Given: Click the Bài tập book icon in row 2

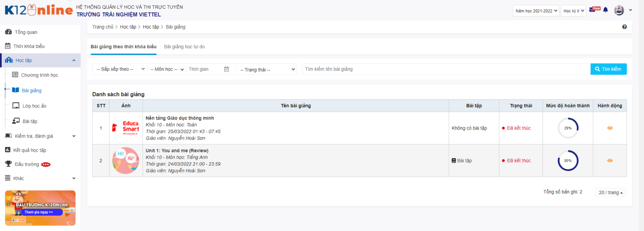Looking at the screenshot, I should [x=454, y=161].
